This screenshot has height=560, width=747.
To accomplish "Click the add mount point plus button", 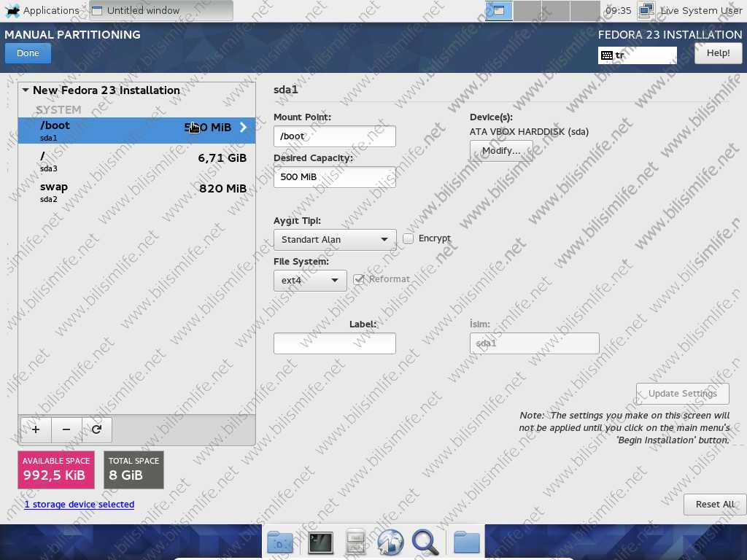I will (36, 429).
